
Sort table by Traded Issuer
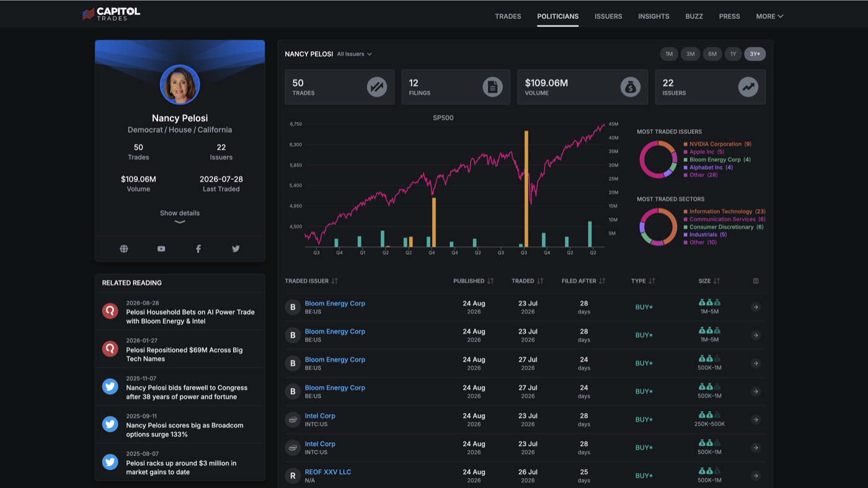pyautogui.click(x=311, y=281)
